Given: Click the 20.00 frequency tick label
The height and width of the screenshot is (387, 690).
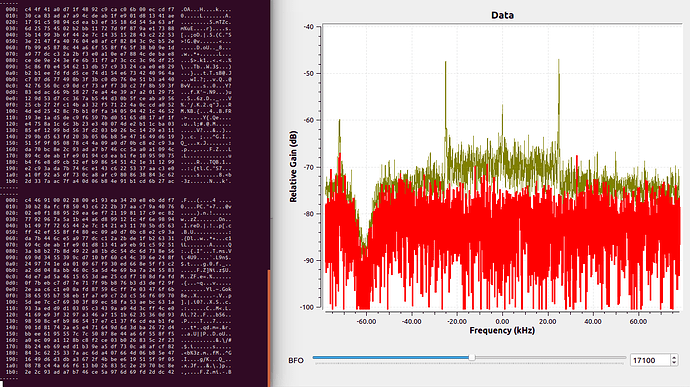Looking at the screenshot, I should coord(547,321).
